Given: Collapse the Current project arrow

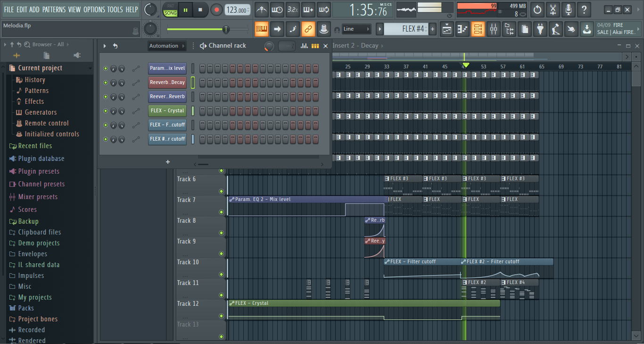Looking at the screenshot, I should click(90, 68).
